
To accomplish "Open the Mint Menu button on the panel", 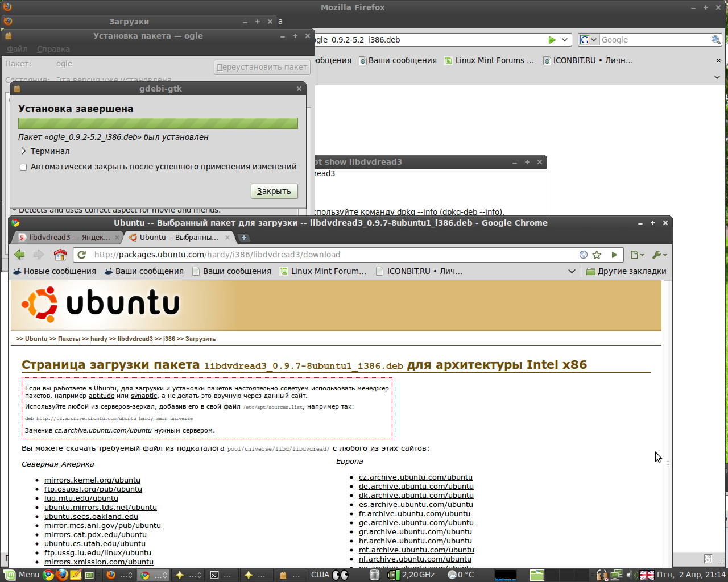I will click(21, 575).
